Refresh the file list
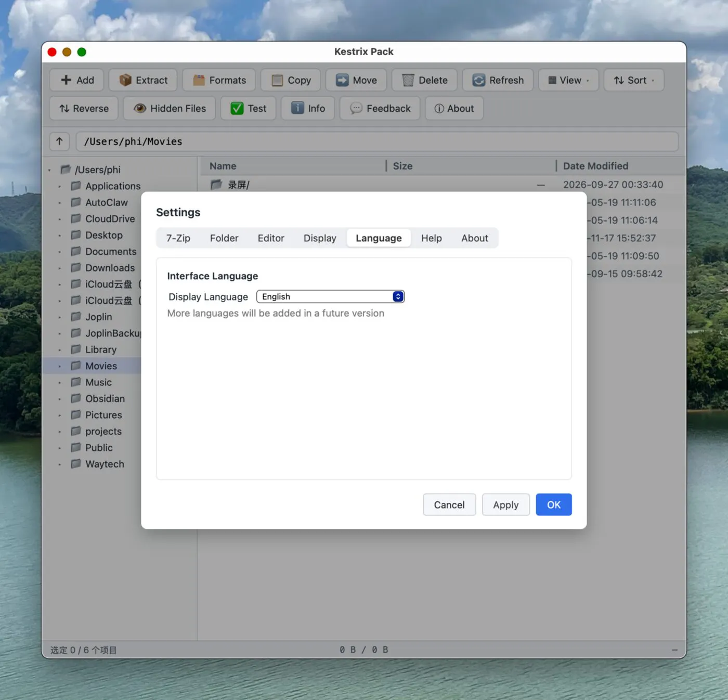This screenshot has height=700, width=728. (498, 80)
